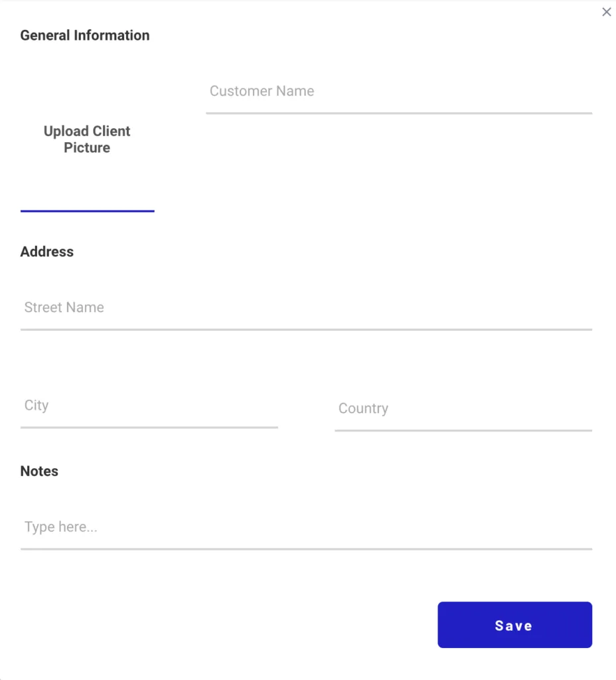
Task: Click the X in the top corner
Action: [606, 11]
